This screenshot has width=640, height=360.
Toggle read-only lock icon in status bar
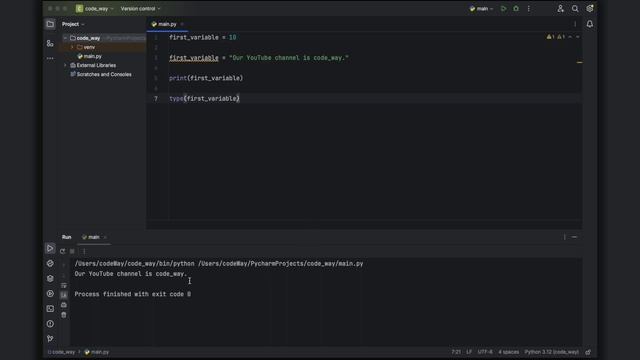[x=588, y=352]
